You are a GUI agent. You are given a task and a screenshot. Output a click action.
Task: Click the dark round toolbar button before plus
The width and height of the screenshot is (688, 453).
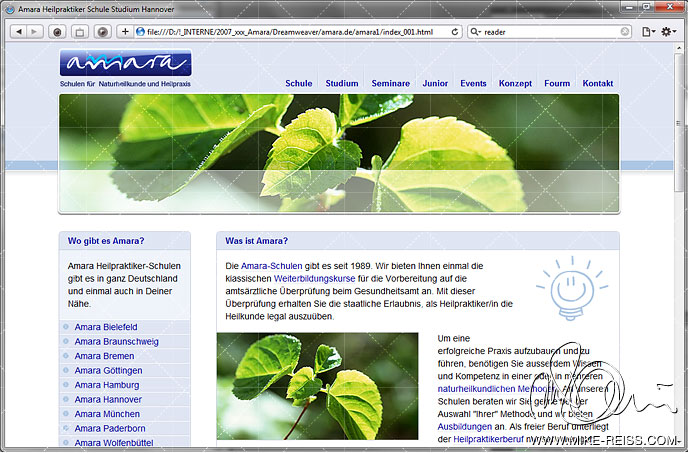click(x=102, y=32)
